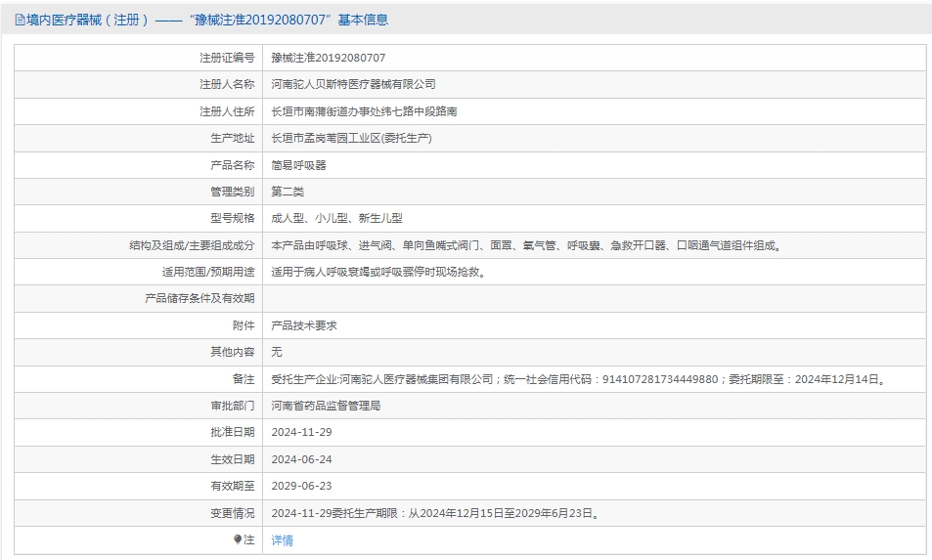Click the 注册人住所 label

[227, 111]
